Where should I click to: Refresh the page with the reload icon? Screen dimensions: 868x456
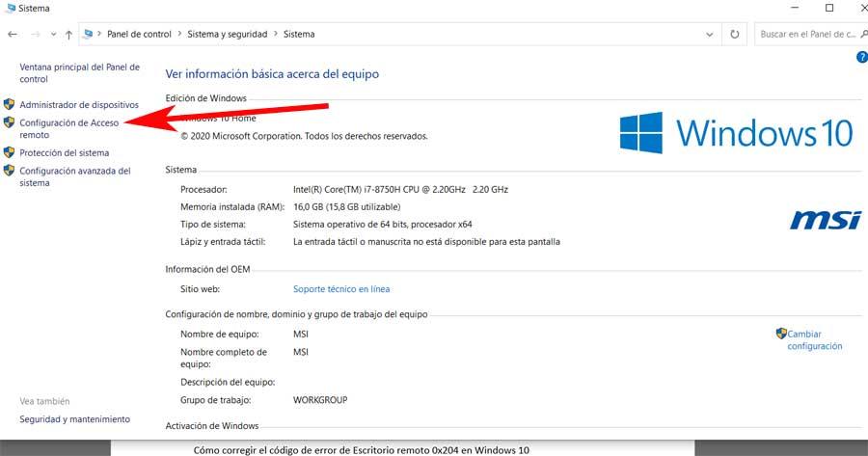click(x=735, y=35)
